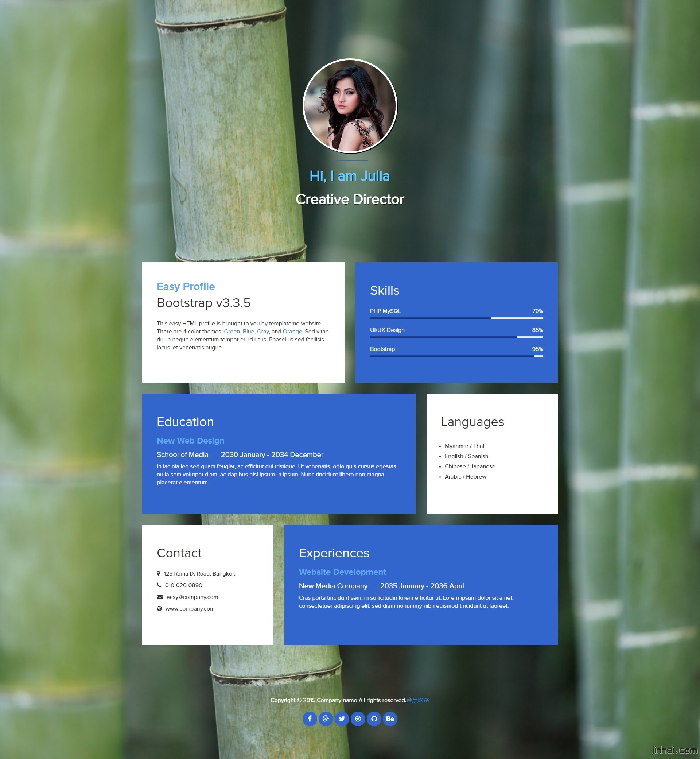Click the www.company.com website link
Viewport: 700px width, 759px height.
[x=192, y=609]
